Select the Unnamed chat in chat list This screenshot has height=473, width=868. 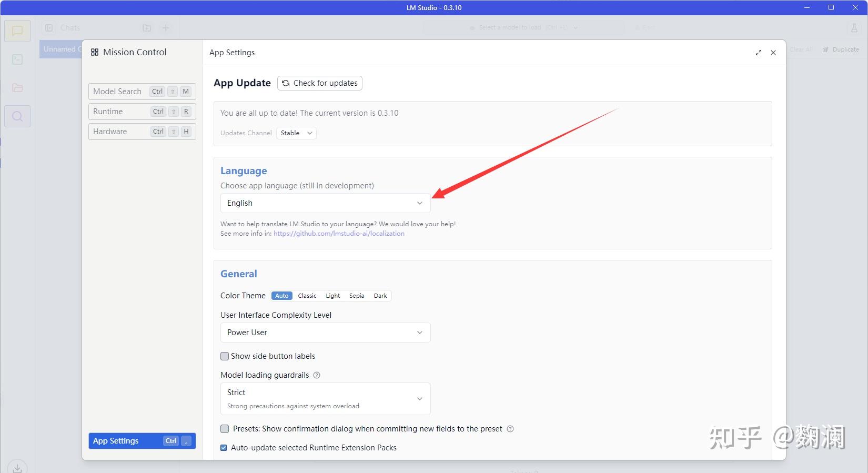point(60,49)
